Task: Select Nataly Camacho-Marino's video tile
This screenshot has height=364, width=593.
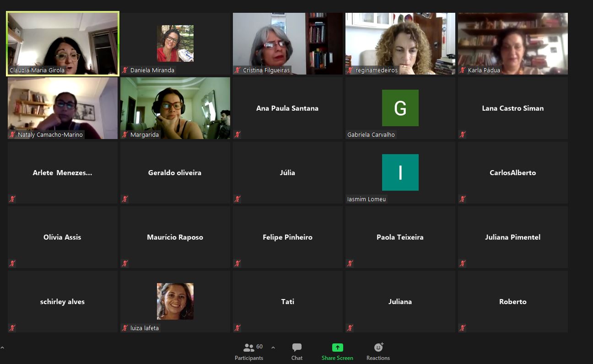Action: point(63,108)
